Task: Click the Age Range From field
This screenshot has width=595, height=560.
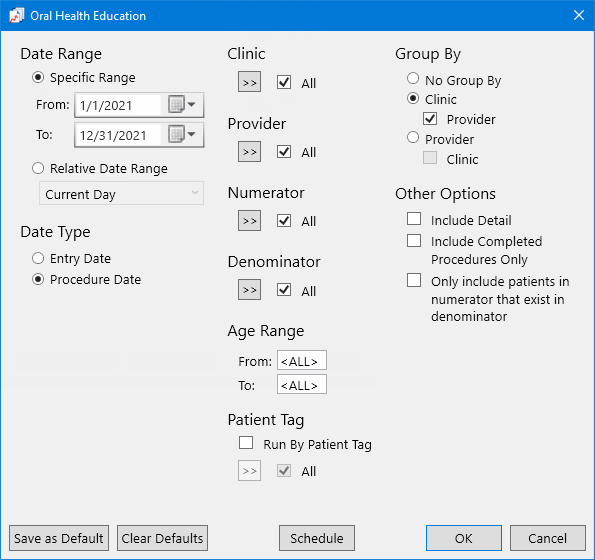Action: pos(302,360)
